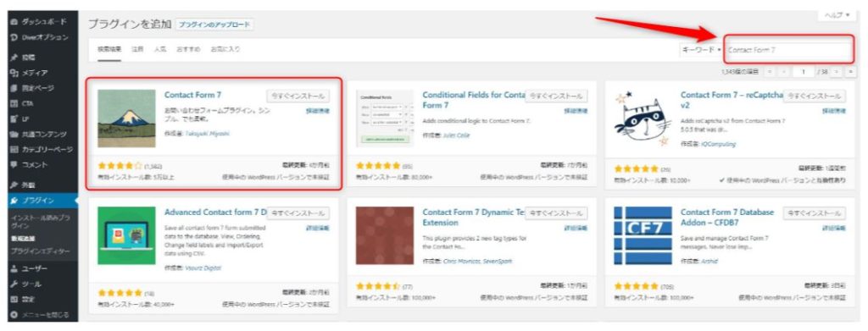View 詳細情報 for Conditional Fields plugin

point(576,111)
